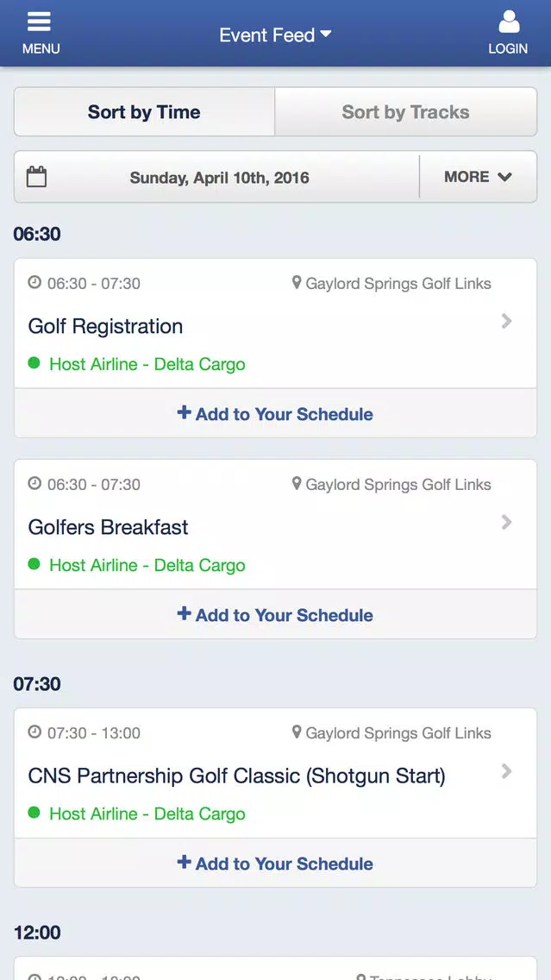Click Host Airline - Delta Cargo under Golfers Breakfast
This screenshot has height=980, width=551.
(147, 565)
